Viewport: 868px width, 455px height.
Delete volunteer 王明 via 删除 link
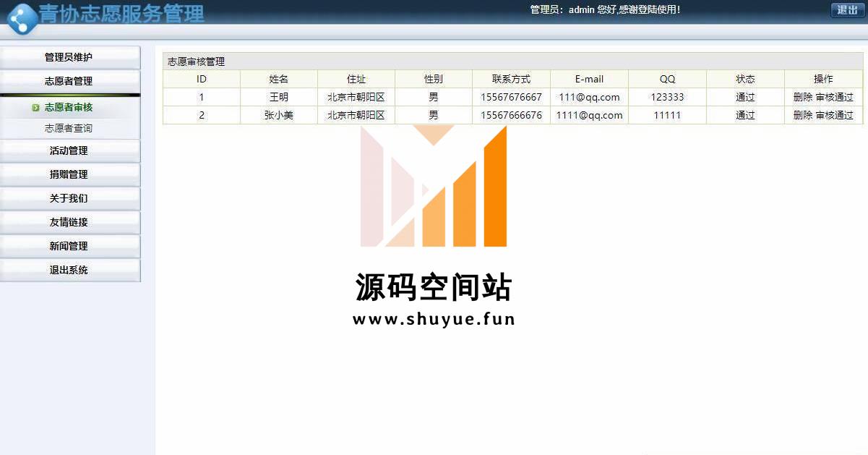(x=803, y=97)
